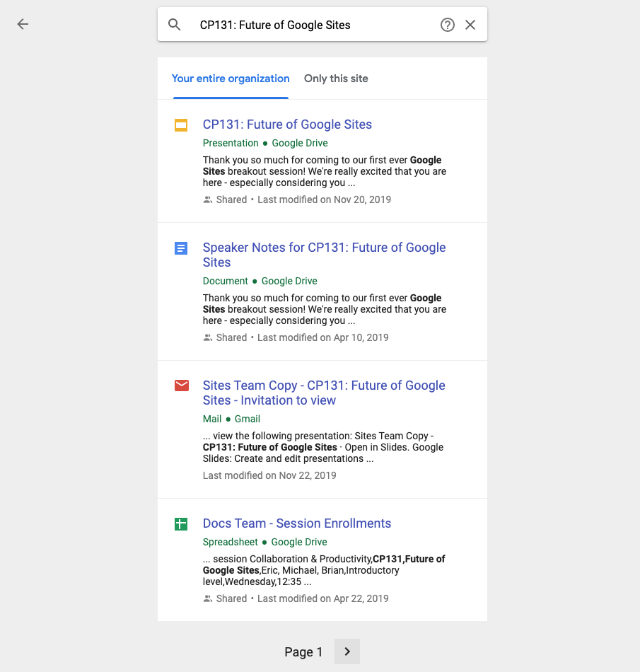640x672 pixels.
Task: Click 'Spreadsheet' type label
Action: [x=230, y=542]
